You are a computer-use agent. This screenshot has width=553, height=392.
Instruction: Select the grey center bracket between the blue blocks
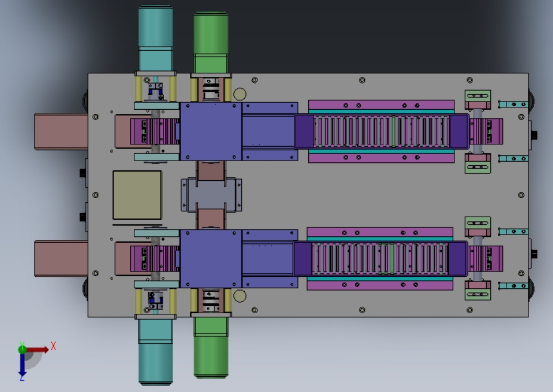pos(211,195)
